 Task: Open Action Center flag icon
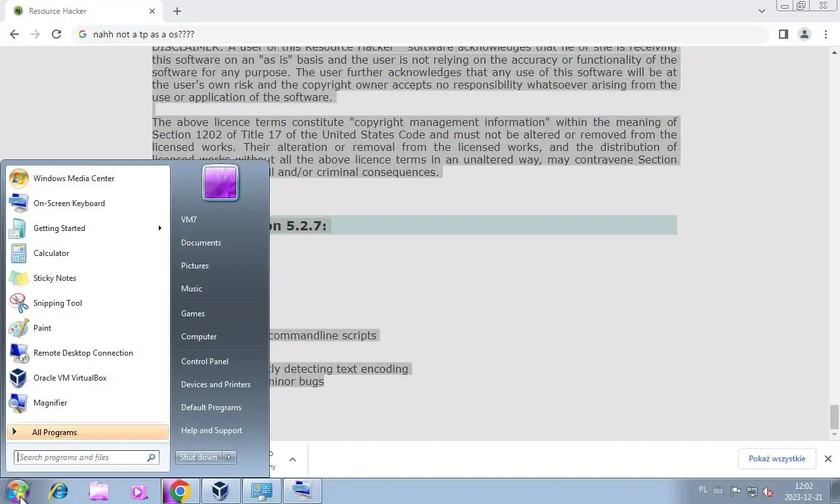tap(736, 492)
